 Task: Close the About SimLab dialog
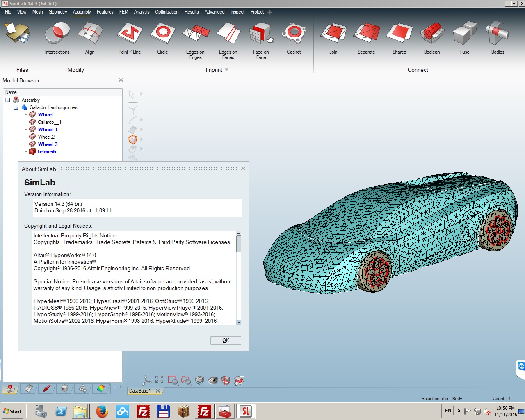[x=243, y=169]
